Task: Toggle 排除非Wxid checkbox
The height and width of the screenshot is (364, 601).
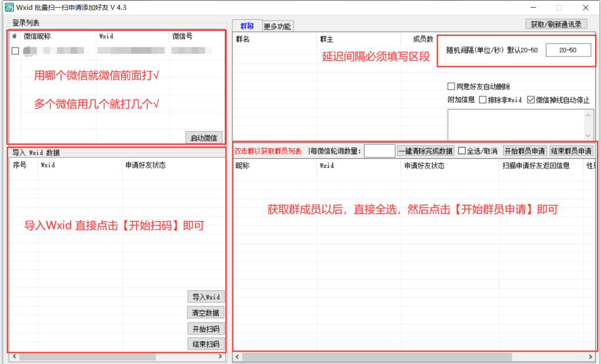Action: pyautogui.click(x=482, y=100)
